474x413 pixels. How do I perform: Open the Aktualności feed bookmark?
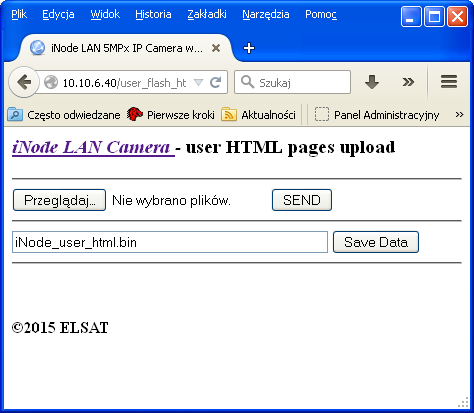(258, 115)
